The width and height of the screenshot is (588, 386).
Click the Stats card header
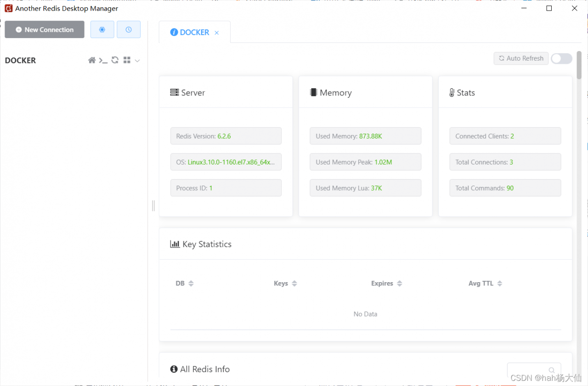tap(505, 92)
